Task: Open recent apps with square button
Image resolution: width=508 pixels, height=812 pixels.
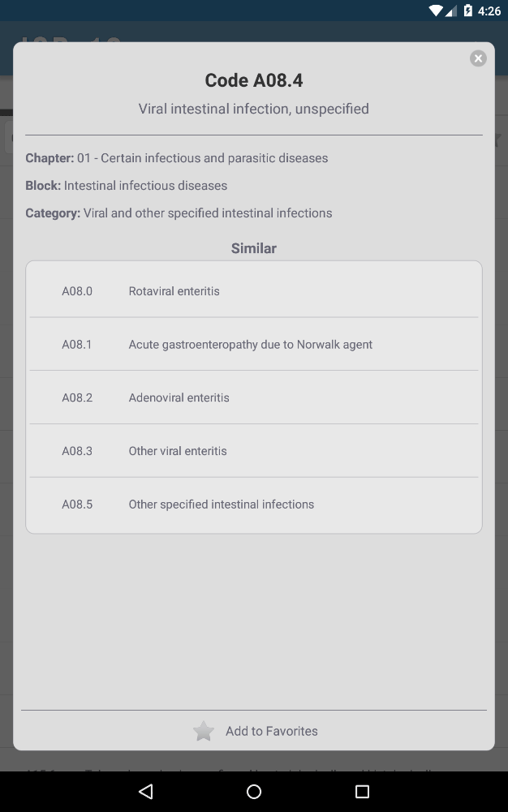Action: coord(362,792)
